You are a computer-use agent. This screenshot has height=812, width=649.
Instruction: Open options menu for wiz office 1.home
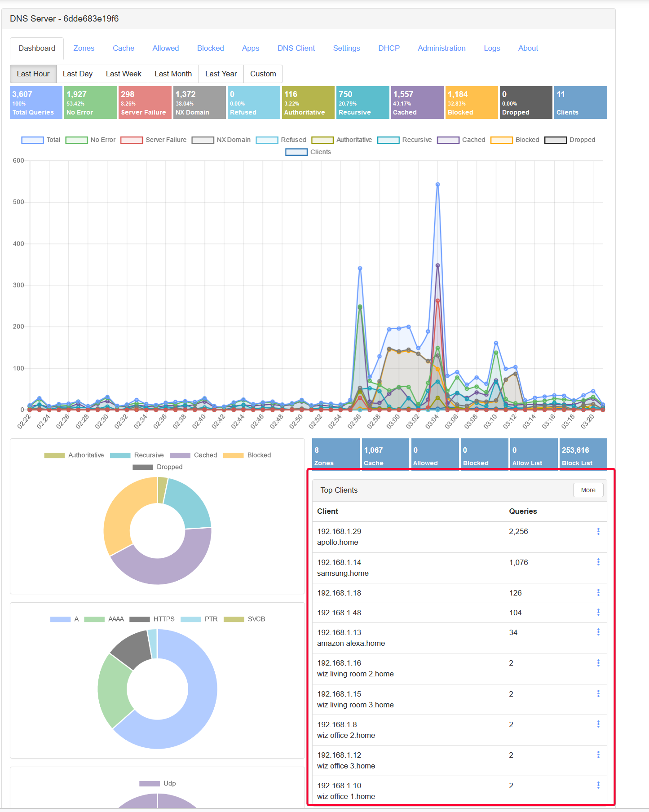598,785
